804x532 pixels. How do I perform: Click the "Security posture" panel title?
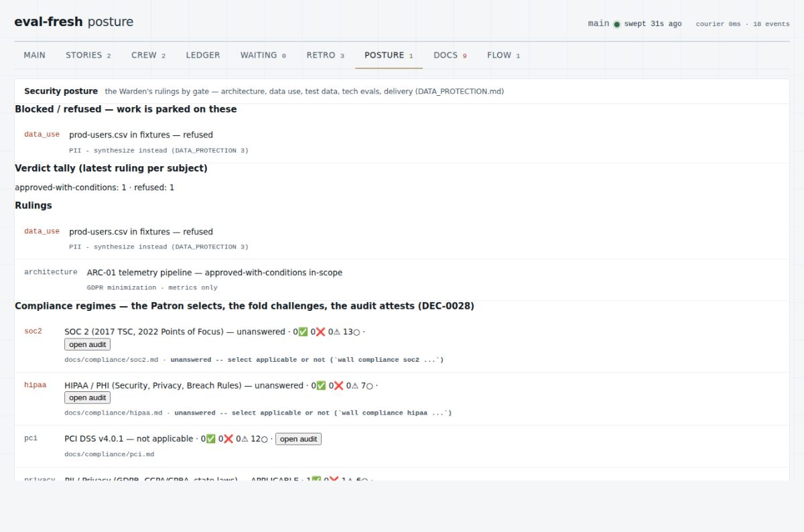click(x=61, y=91)
